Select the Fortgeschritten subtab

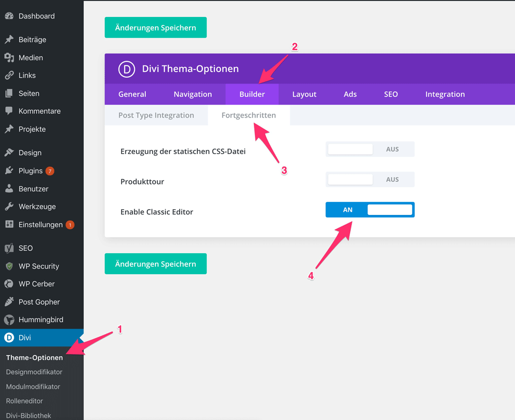[249, 115]
